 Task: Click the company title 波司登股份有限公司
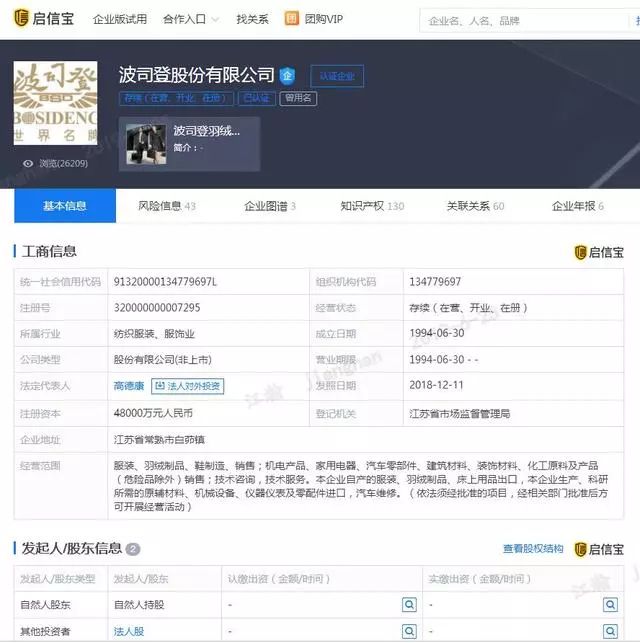pyautogui.click(x=196, y=75)
